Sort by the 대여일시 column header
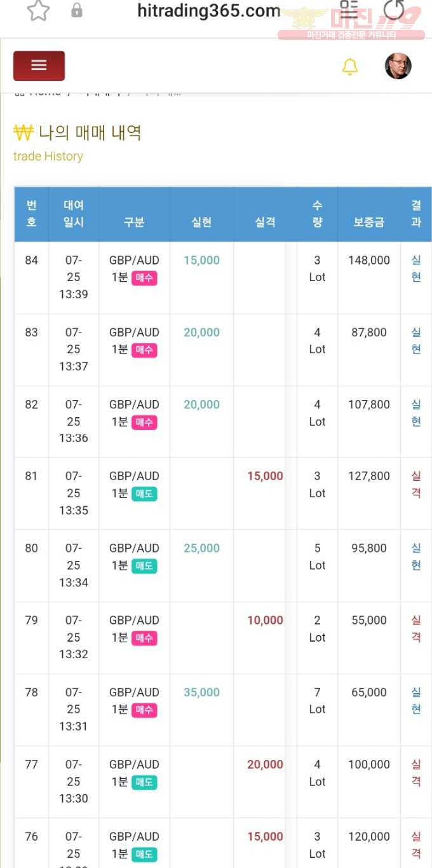 pos(74,214)
